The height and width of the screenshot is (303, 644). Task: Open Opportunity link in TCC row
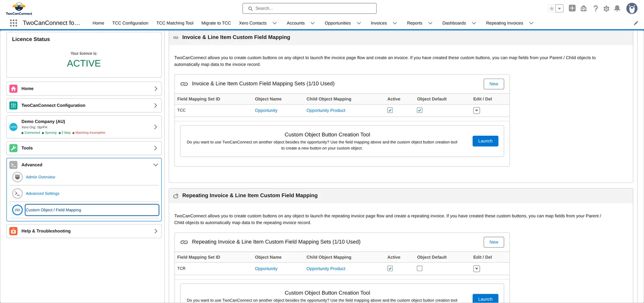(266, 110)
